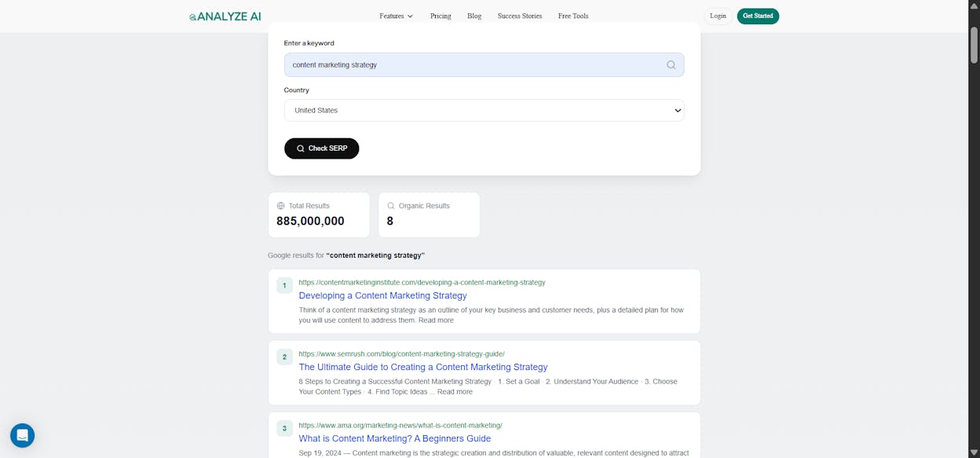The width and height of the screenshot is (980, 458).
Task: Click the scrollbar up arrow
Action: click(974, 5)
